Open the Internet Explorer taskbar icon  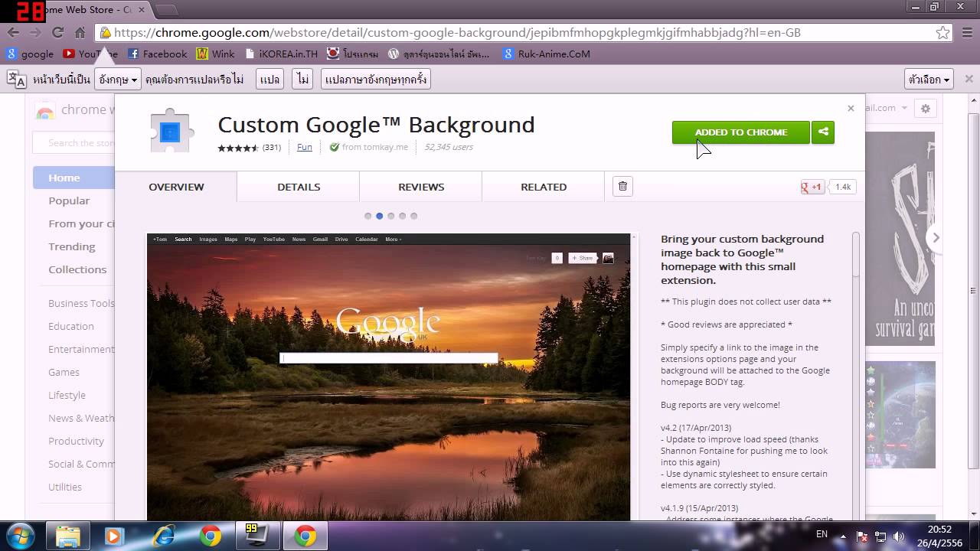coord(163,536)
